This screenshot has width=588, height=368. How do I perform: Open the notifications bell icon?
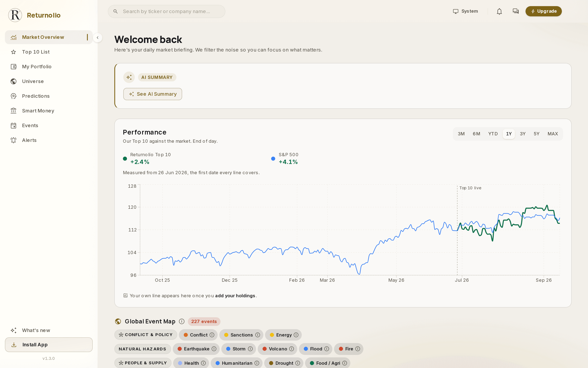coord(499,11)
